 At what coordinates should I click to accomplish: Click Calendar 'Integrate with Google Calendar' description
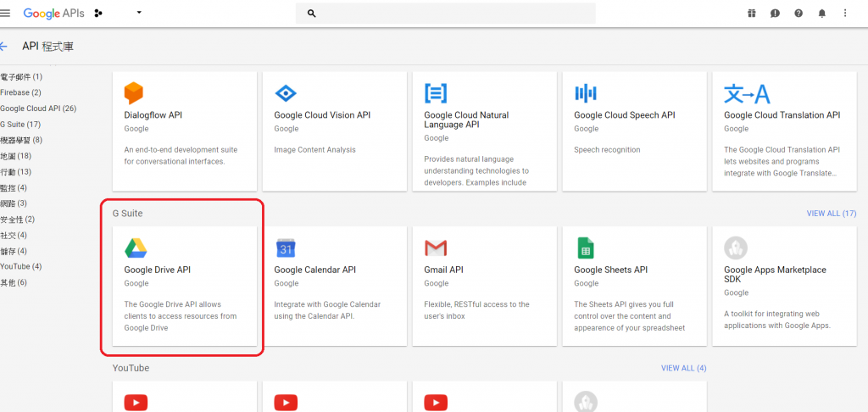[327, 310]
